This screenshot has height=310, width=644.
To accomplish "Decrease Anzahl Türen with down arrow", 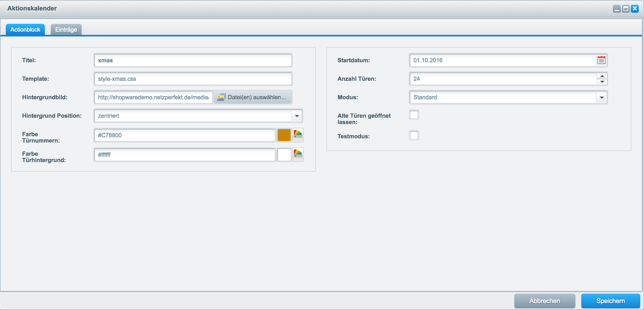I will pos(602,82).
